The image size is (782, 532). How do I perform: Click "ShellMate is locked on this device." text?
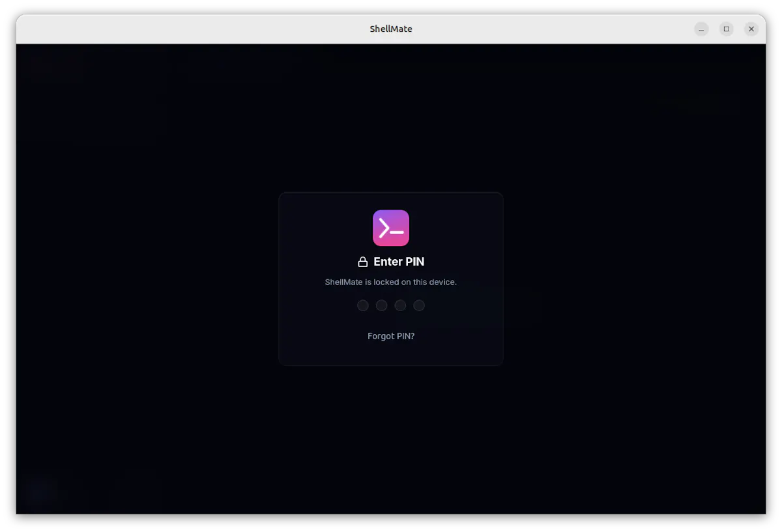pyautogui.click(x=391, y=282)
